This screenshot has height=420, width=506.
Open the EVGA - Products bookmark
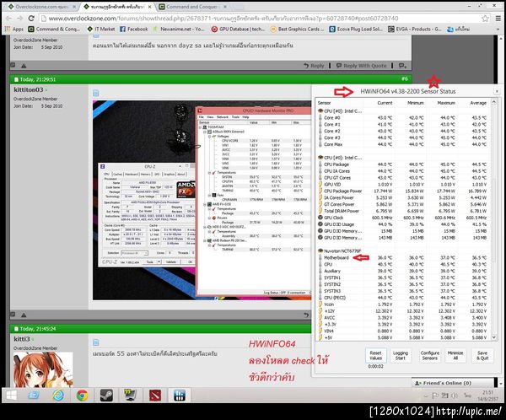(x=414, y=29)
